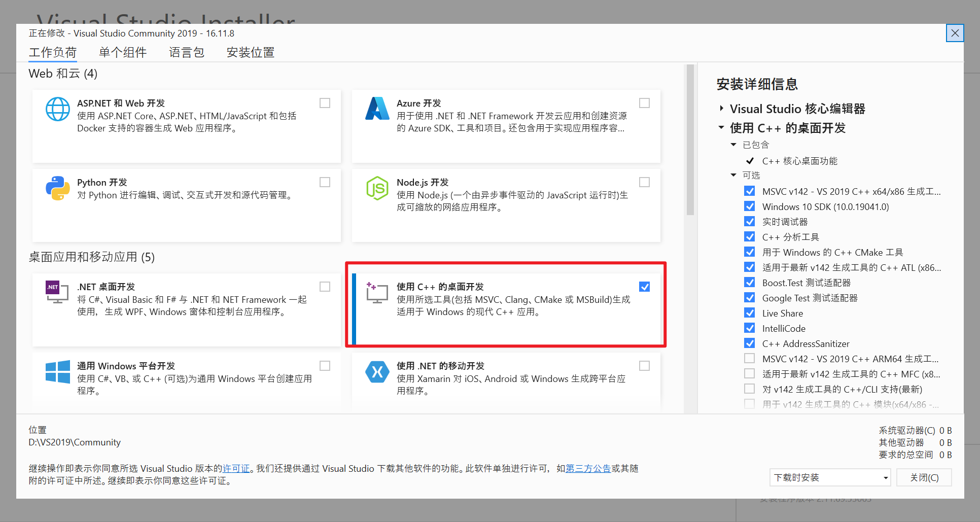The height and width of the screenshot is (522, 980).
Task: Click the Azure workload logo icon
Action: pyautogui.click(x=377, y=109)
